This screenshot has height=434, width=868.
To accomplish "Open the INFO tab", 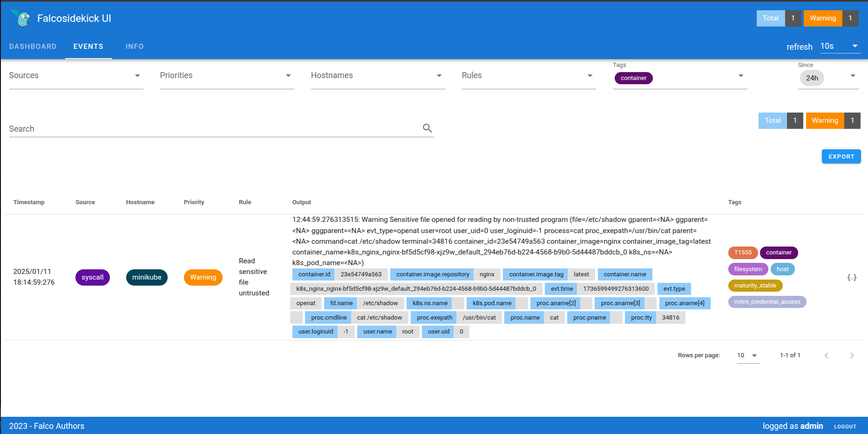I will [x=135, y=46].
